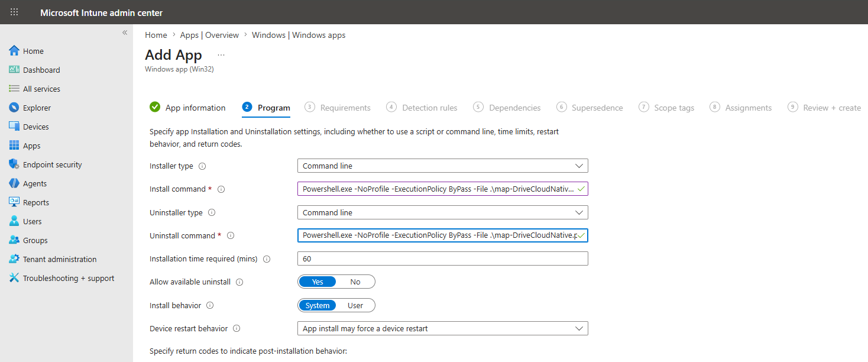Click the Uninstall command input field
This screenshot has height=362, width=868.
click(443, 235)
